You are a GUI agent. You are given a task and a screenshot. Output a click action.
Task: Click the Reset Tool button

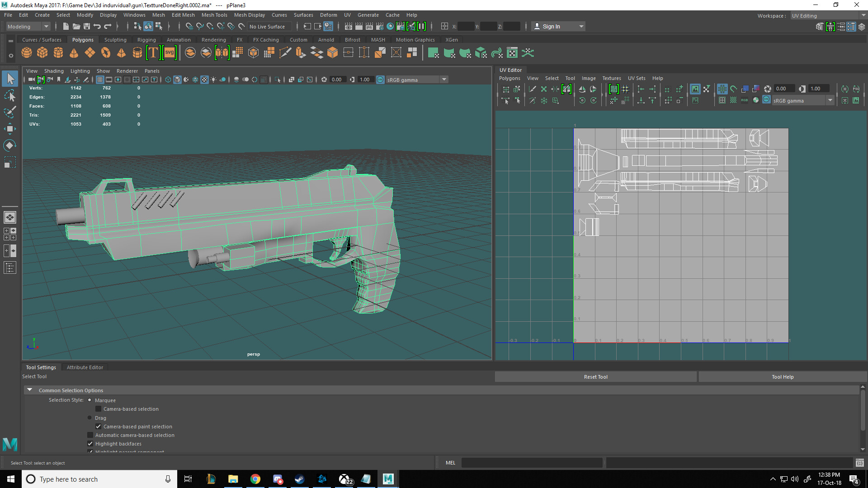(595, 376)
